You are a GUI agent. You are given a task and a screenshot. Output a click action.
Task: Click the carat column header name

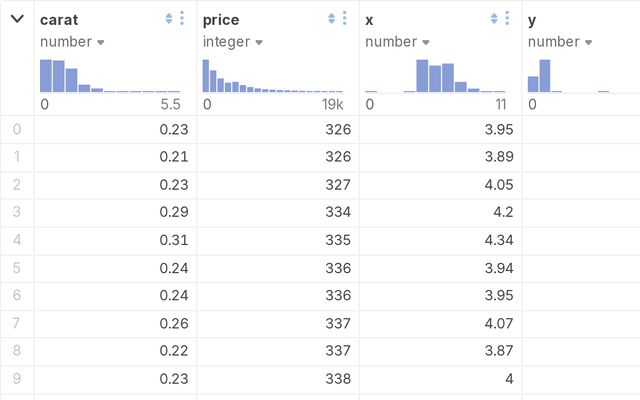pos(59,19)
